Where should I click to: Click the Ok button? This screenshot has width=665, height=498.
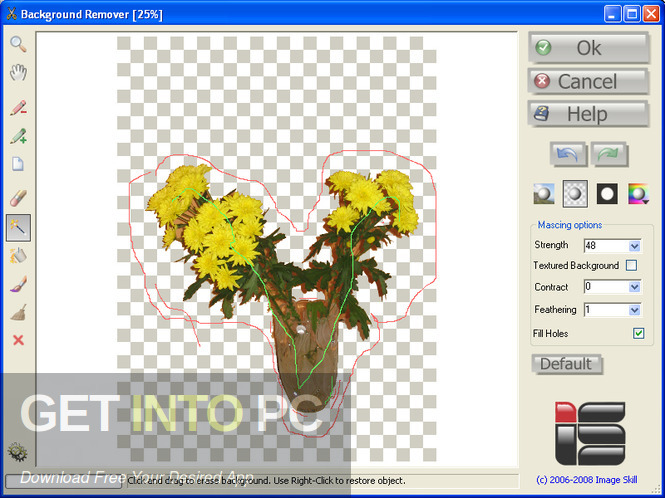[589, 48]
